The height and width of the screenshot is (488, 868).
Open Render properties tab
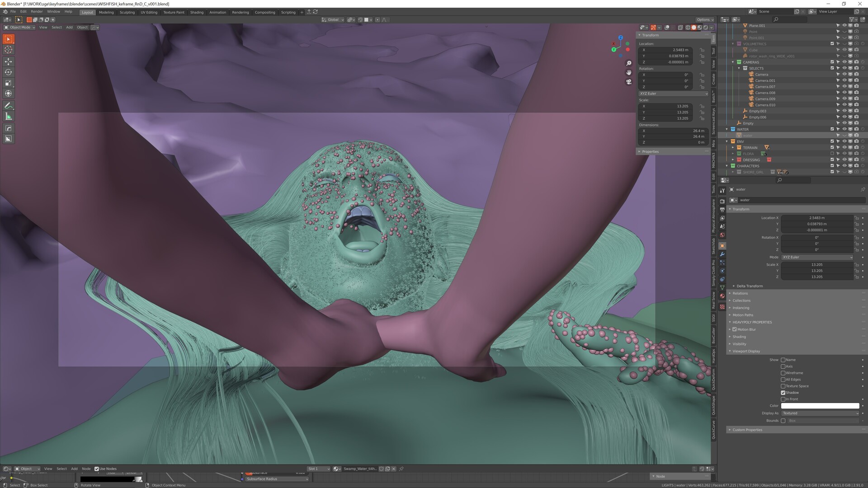click(x=722, y=201)
